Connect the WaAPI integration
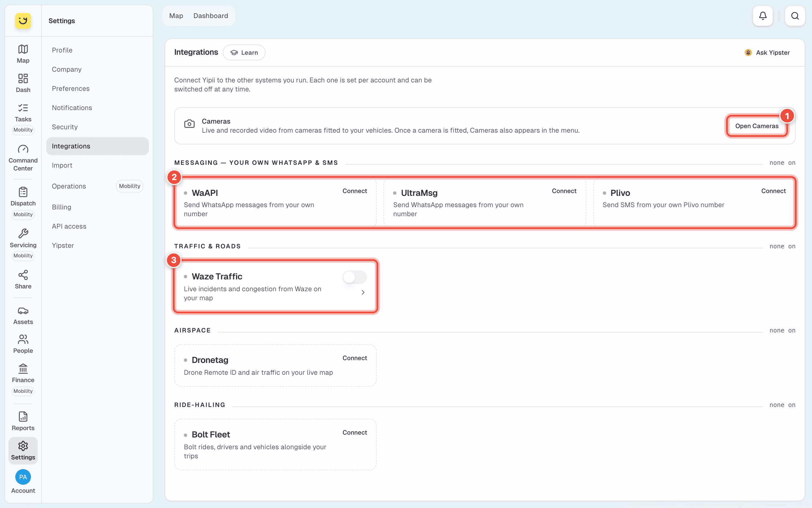The image size is (812, 508). 355,191
